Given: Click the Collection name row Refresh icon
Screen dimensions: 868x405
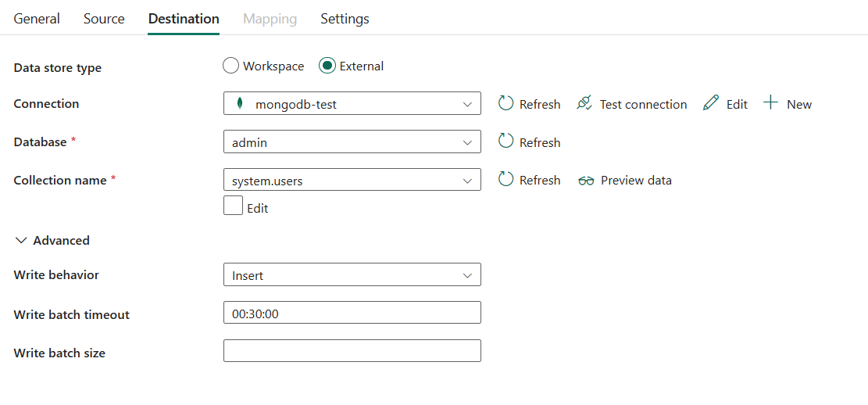Looking at the screenshot, I should [x=506, y=180].
